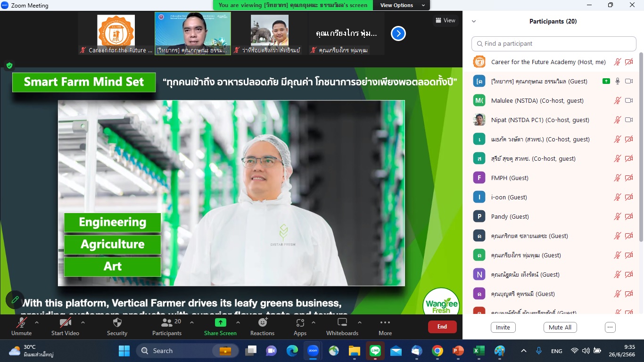This screenshot has width=644, height=362.
Task: Click the Start Video camera icon
Action: coord(65,322)
